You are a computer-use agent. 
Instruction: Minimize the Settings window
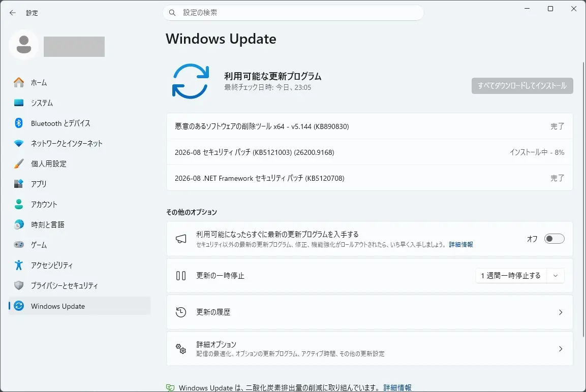click(527, 9)
